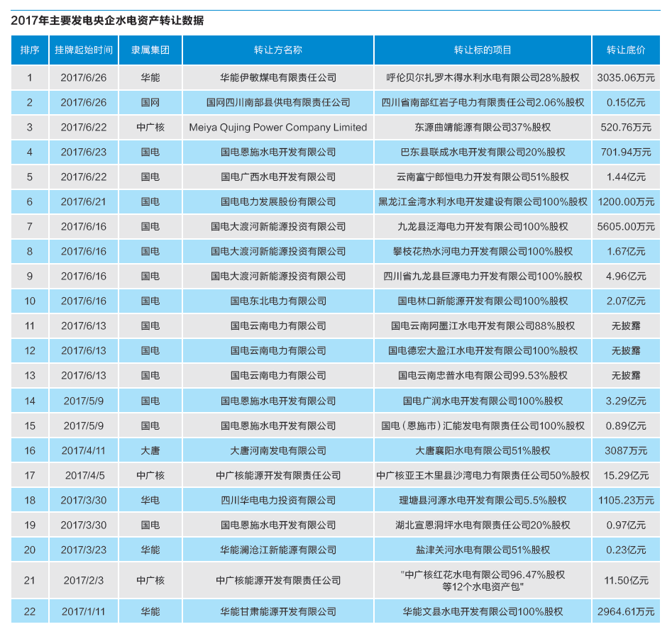Click the 转让标的项目 header cell
672x634 pixels.
(x=483, y=50)
